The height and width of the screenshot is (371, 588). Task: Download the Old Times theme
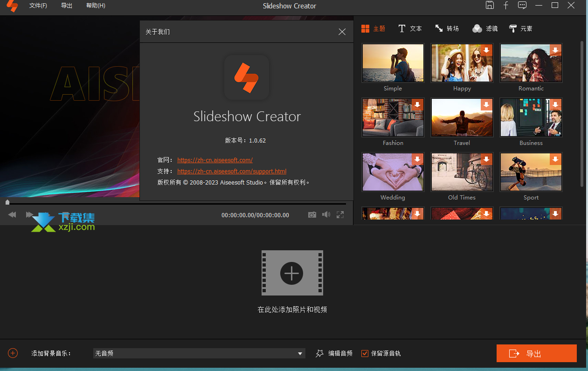point(486,159)
